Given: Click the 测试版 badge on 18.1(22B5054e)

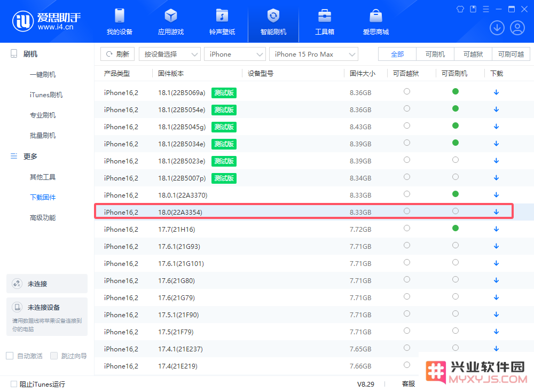Looking at the screenshot, I should click(224, 109).
